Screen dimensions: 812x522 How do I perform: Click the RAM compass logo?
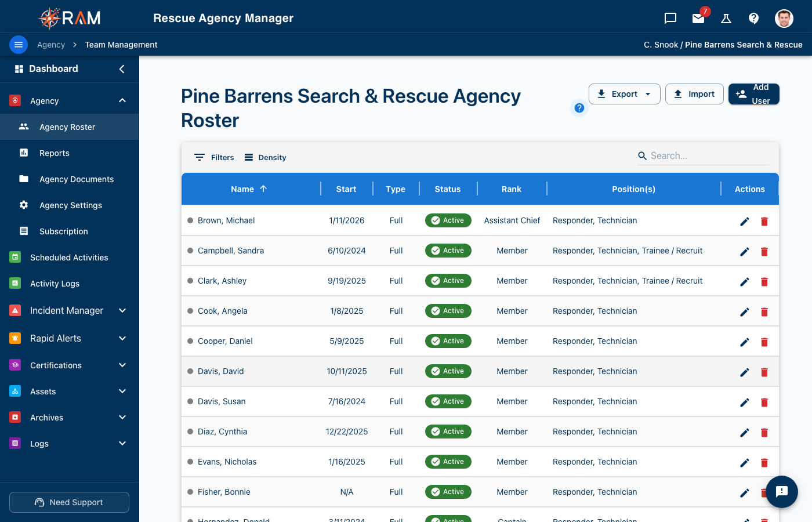pos(70,18)
